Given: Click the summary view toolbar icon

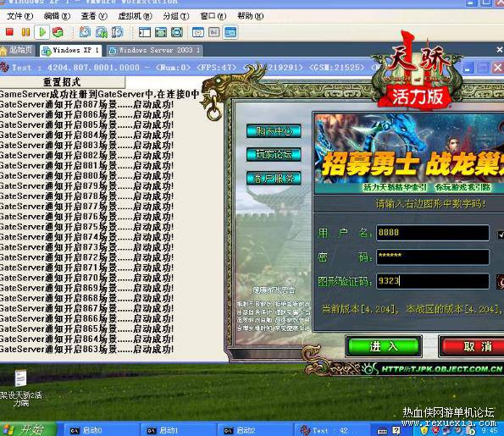Looking at the screenshot, I should point(197,32).
